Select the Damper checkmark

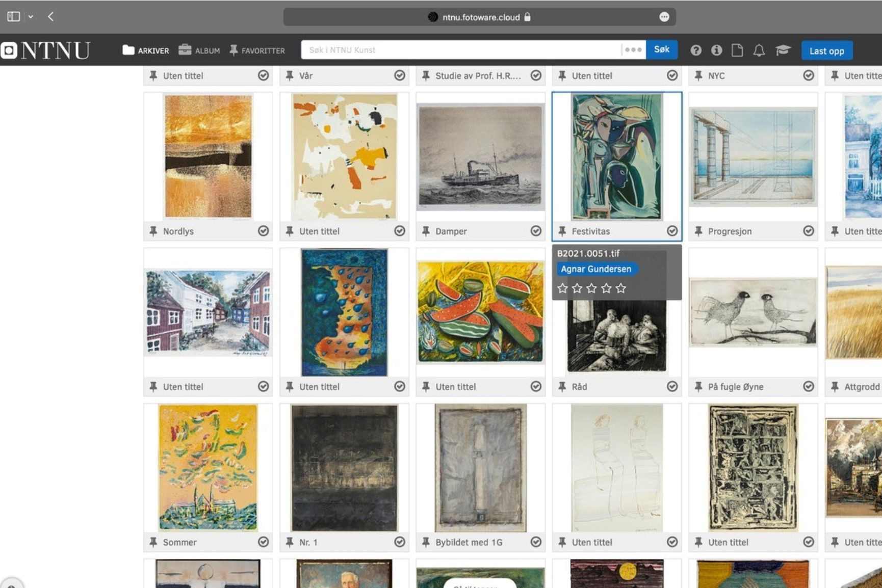(x=536, y=231)
